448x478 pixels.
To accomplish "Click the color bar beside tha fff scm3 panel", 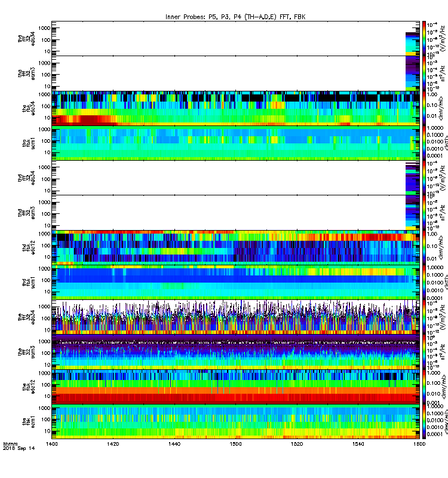I will pyautogui.click(x=424, y=73).
